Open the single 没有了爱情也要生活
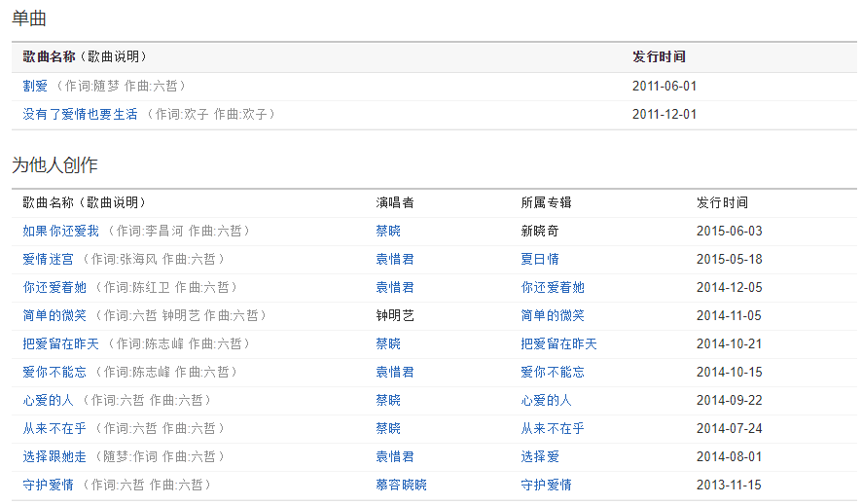Viewport: 862px width, 504px height. [x=80, y=114]
